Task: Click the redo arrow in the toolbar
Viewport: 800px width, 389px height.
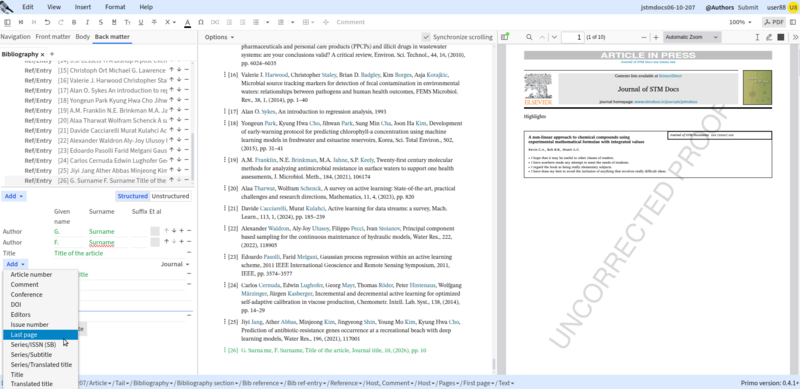Action: 61,22
